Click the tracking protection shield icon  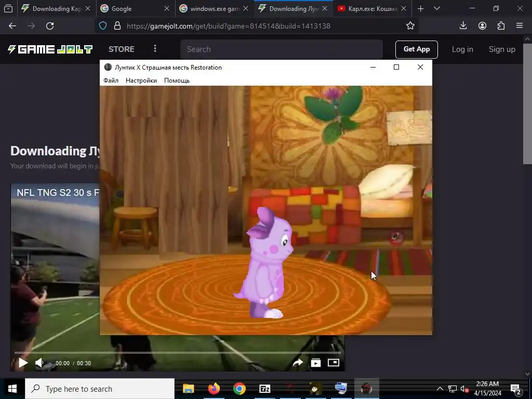pyautogui.click(x=103, y=26)
